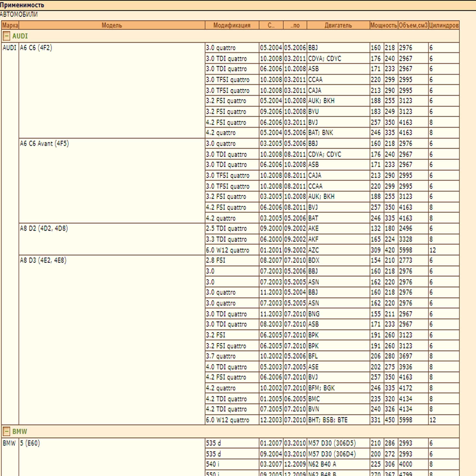Collapse the BMW group minus icon
This screenshot has width=476, height=476.
[6, 432]
